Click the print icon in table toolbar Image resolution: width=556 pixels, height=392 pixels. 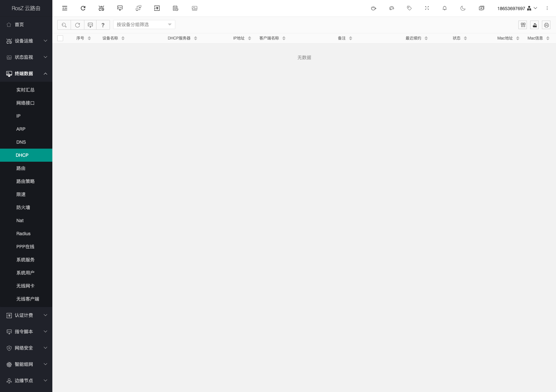[546, 25]
